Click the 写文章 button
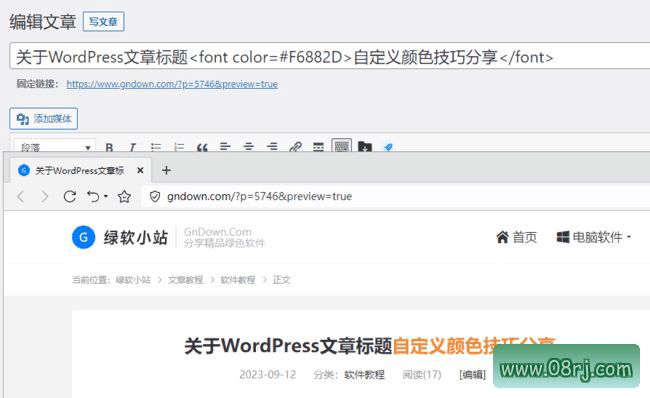 [x=103, y=22]
